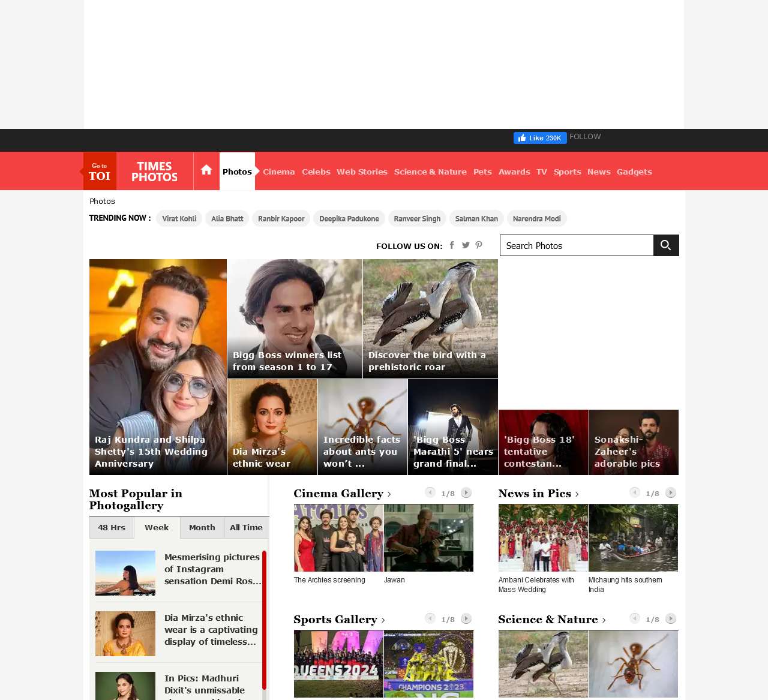768x700 pixels.
Task: Show next News in Pics slide
Action: pos(671,492)
